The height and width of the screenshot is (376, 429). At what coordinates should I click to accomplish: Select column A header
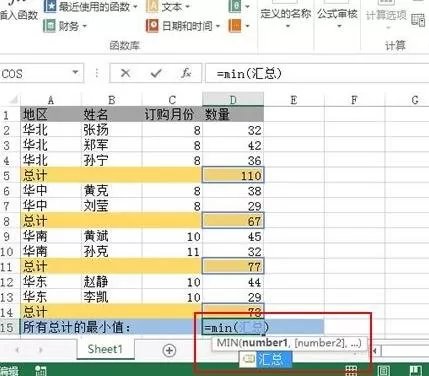tap(51, 100)
